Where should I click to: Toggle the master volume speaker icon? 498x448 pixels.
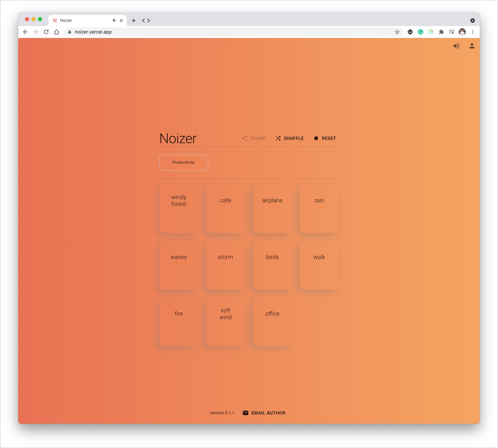[x=456, y=46]
